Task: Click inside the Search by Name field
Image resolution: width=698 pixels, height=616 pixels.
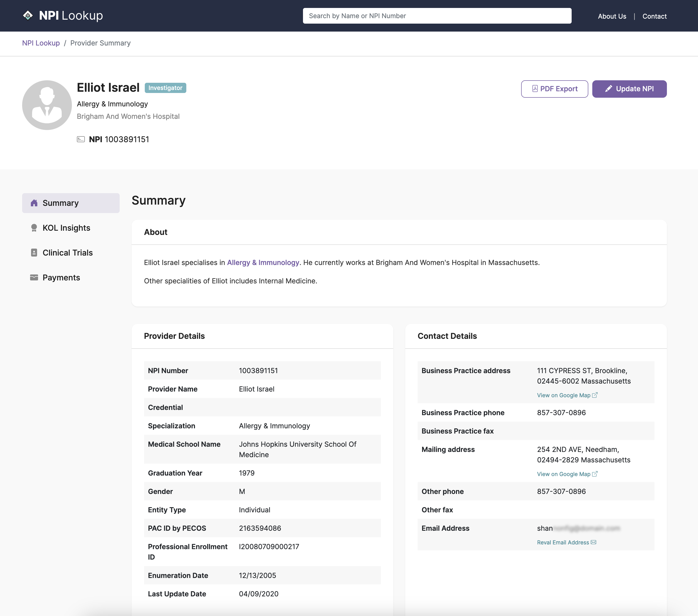Action: pyautogui.click(x=437, y=16)
